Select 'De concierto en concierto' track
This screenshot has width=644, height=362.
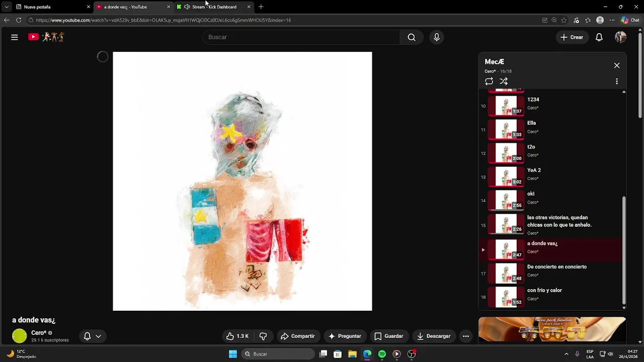click(x=551, y=273)
